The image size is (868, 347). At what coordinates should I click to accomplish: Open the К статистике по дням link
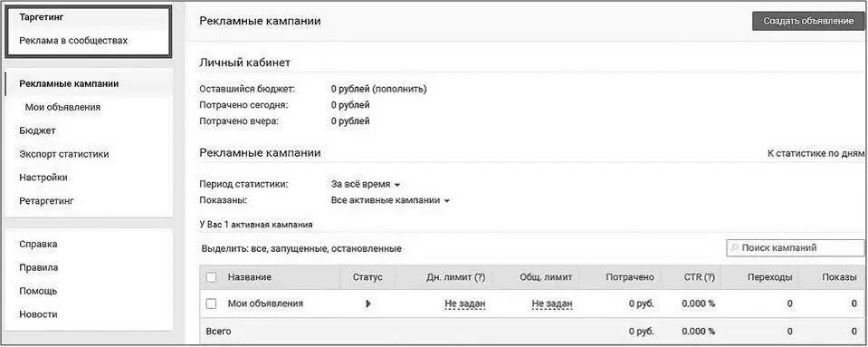click(816, 153)
